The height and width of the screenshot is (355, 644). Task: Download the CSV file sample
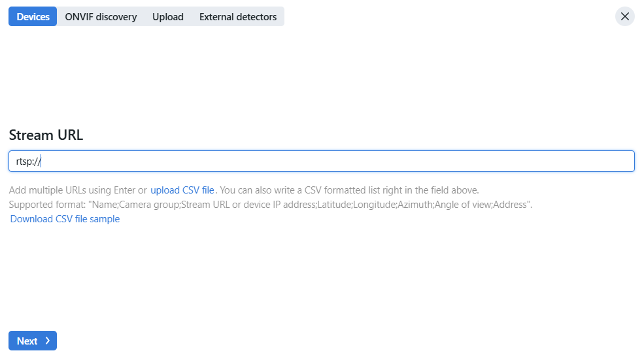click(65, 219)
